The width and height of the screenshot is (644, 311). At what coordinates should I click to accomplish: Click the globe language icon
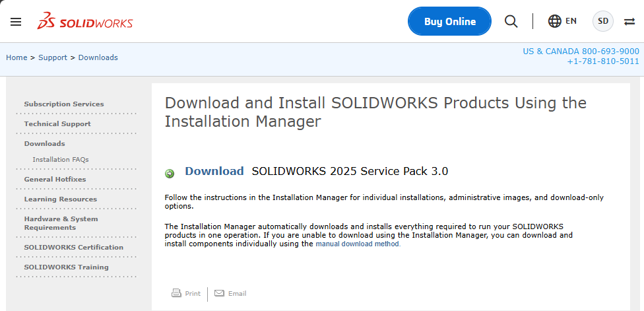[555, 21]
